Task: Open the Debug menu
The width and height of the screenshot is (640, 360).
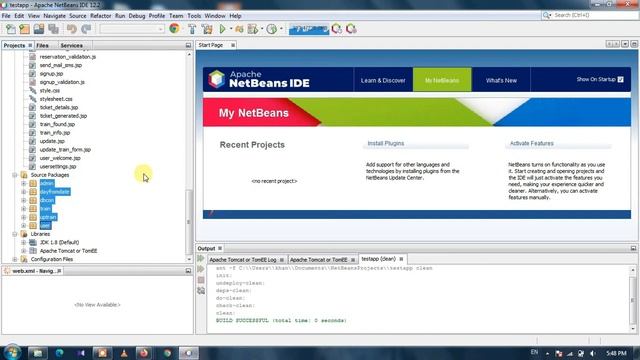Action: point(137,16)
